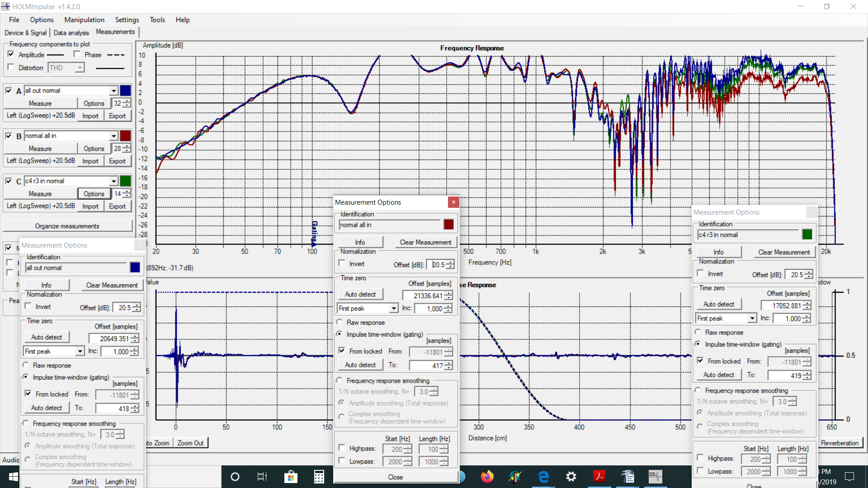Click Export button for measurement B

(117, 161)
